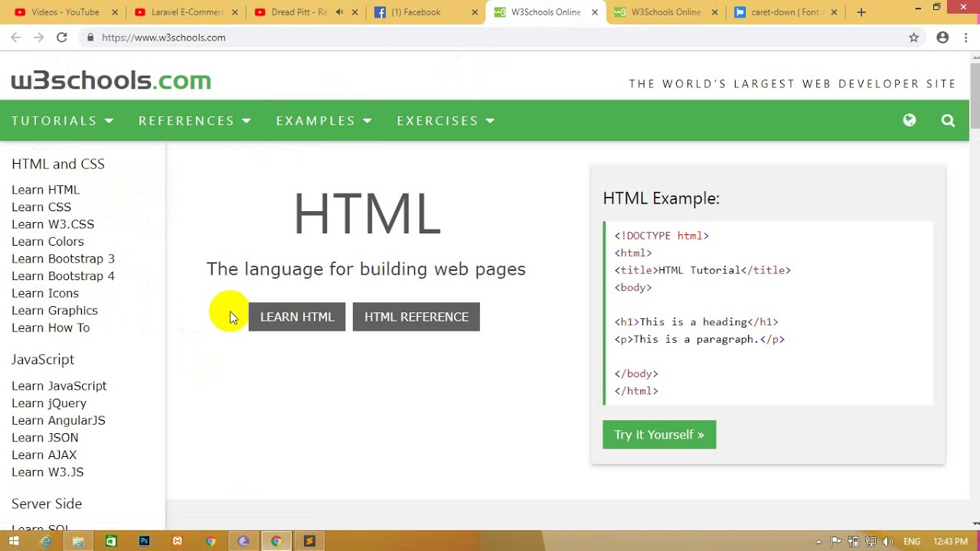Expand the EXAMPLES dropdown menu
This screenshot has width=980, height=551.
click(324, 120)
